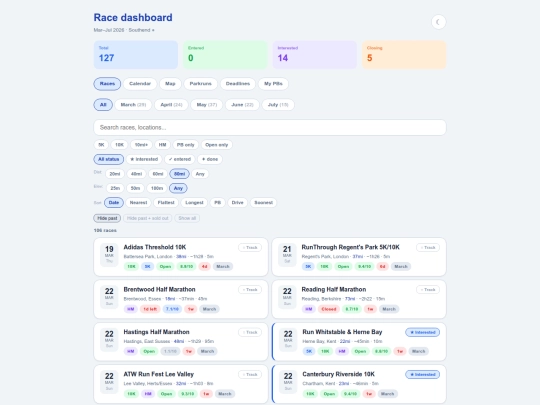The width and height of the screenshot is (540, 405).
Task: Select the All months filter
Action: pos(103,105)
